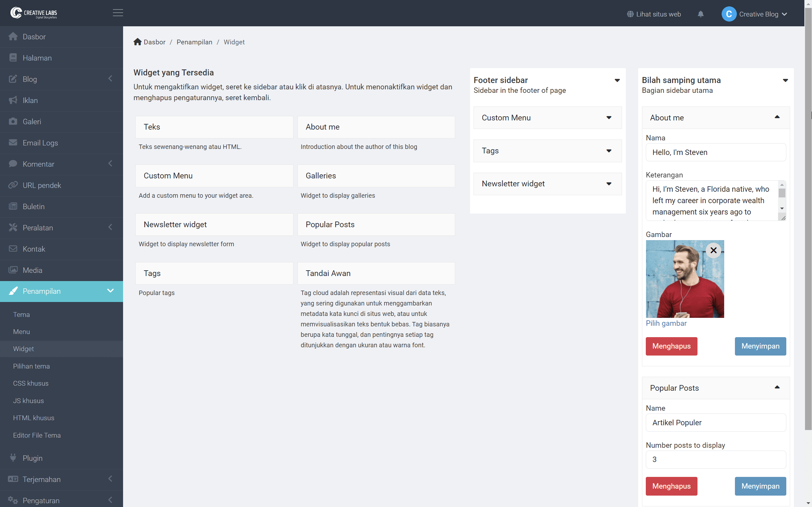Click the Email Logs envelope icon
Screen dimensions: 812x507
(x=13, y=143)
